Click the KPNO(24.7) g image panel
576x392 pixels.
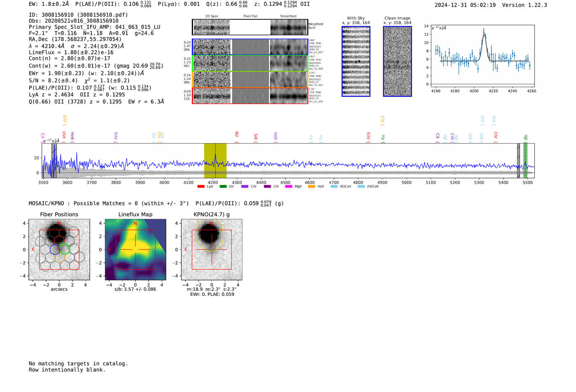(211, 250)
